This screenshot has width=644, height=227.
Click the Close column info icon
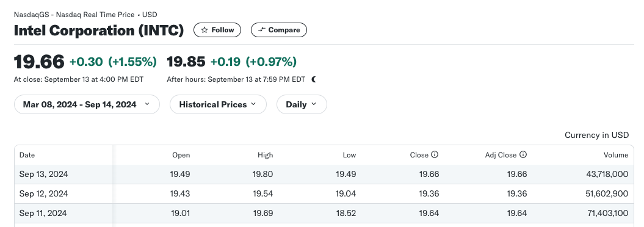tap(435, 155)
